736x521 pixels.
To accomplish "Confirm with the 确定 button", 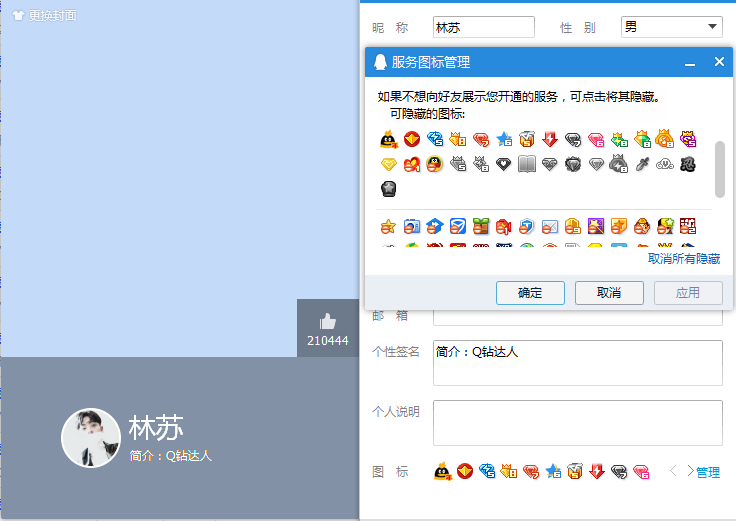I will 530,293.
